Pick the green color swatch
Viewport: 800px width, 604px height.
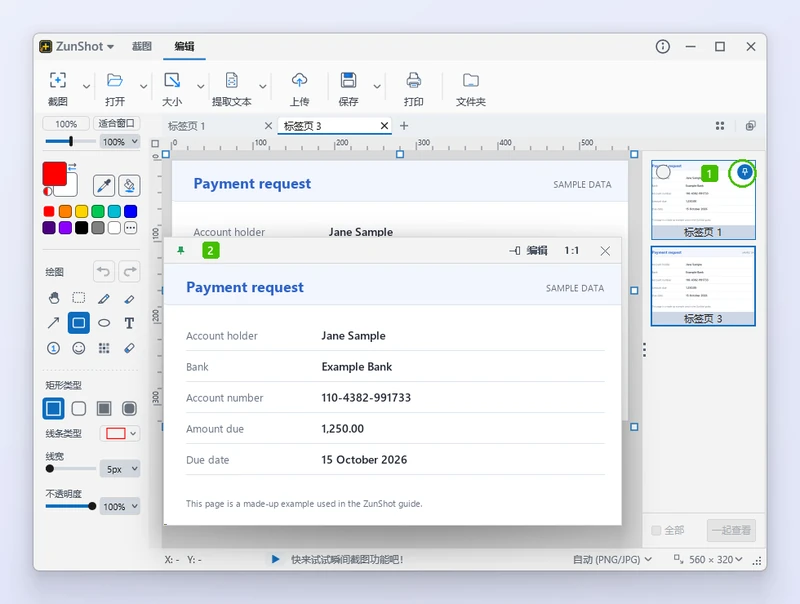pos(98,211)
